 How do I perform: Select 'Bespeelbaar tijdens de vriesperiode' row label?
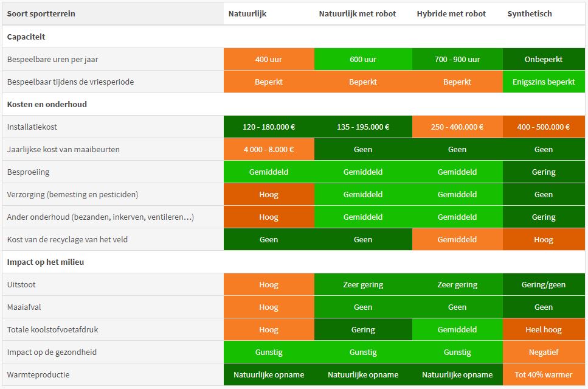point(113,82)
